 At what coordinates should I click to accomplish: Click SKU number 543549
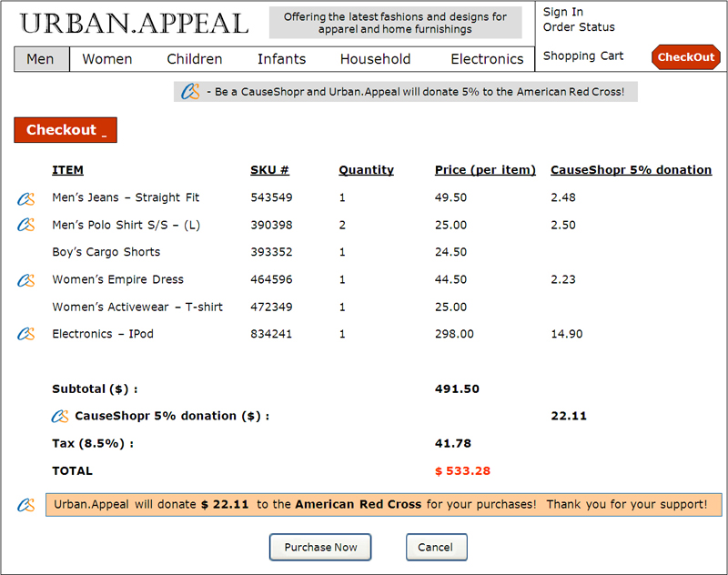pyautogui.click(x=271, y=197)
